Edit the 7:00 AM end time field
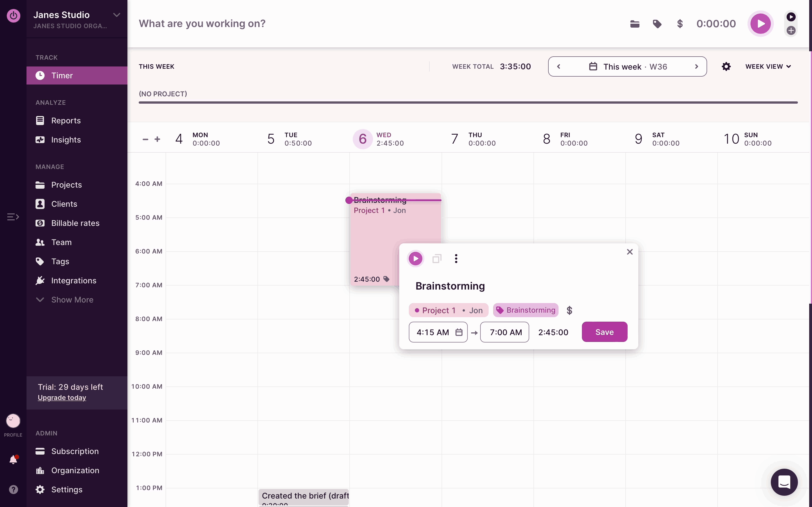This screenshot has width=812, height=507. click(x=504, y=332)
